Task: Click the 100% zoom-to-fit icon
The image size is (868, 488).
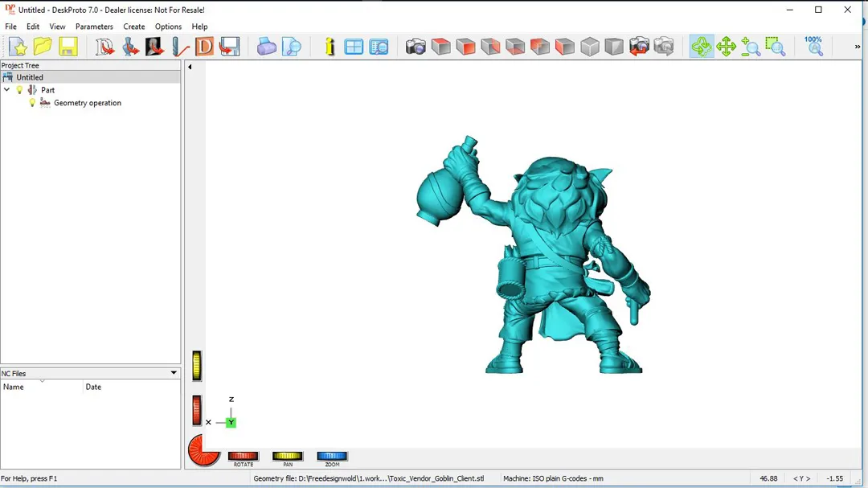Action: (814, 46)
